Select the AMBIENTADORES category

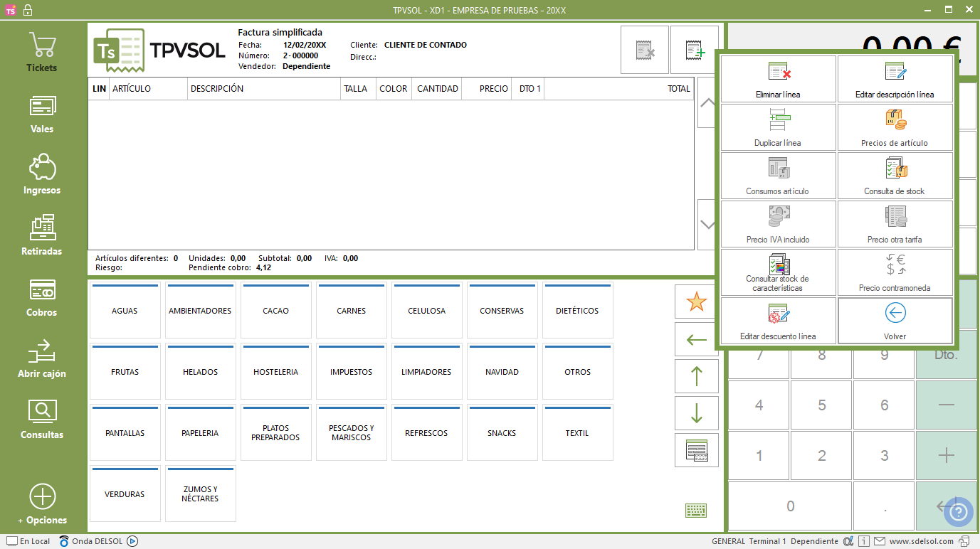[x=200, y=311]
